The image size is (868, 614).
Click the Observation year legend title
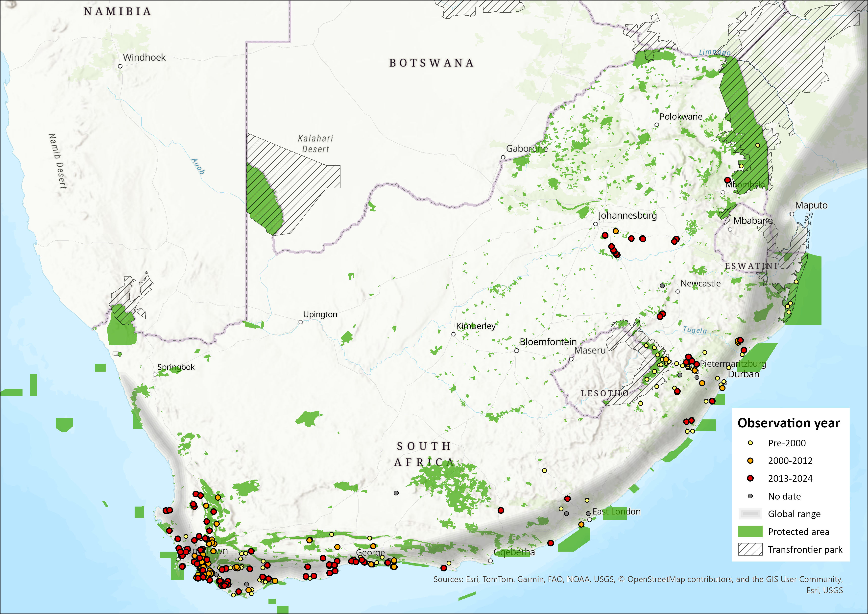point(789,423)
